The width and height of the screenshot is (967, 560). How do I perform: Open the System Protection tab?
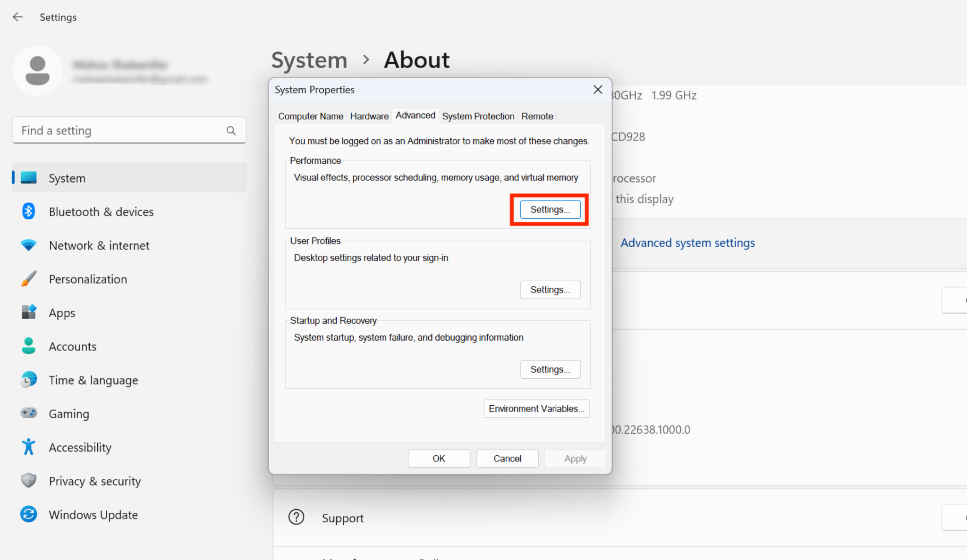tap(478, 116)
